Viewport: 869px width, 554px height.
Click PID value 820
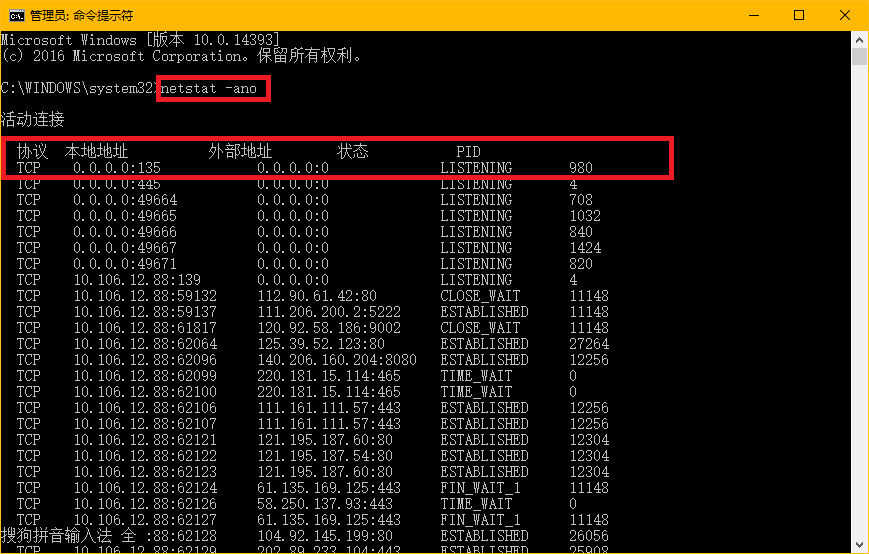[x=581, y=264]
